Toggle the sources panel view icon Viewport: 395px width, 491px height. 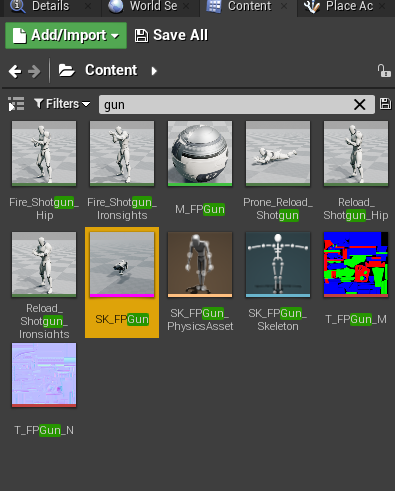click(16, 104)
